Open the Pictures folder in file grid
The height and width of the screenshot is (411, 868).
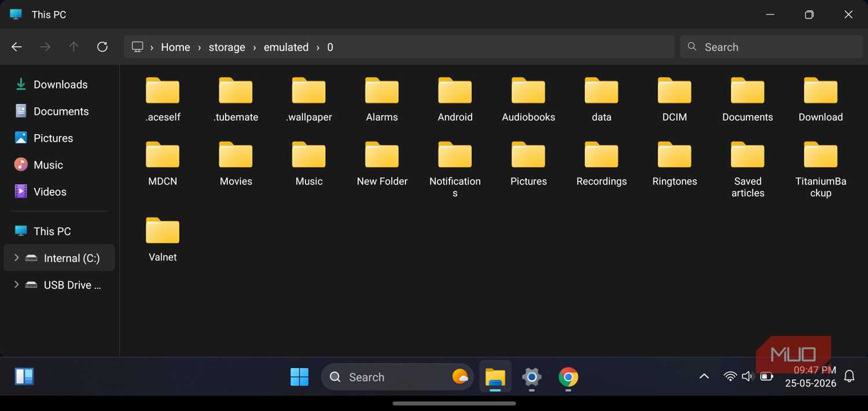528,164
